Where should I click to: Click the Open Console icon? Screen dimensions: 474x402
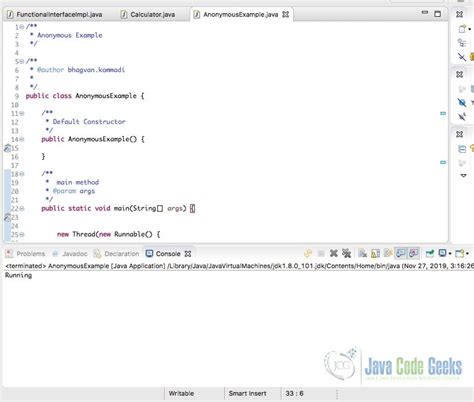pos(460,254)
